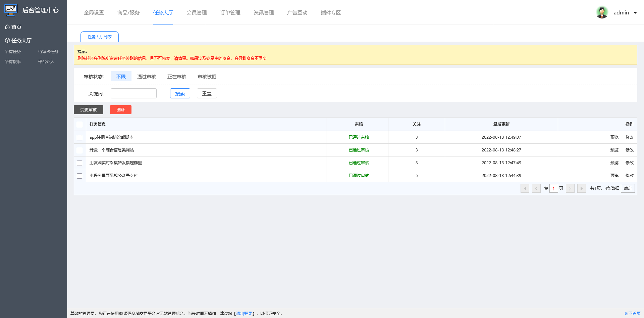
Task: Filter by 审核被拒 status
Action: tap(207, 77)
